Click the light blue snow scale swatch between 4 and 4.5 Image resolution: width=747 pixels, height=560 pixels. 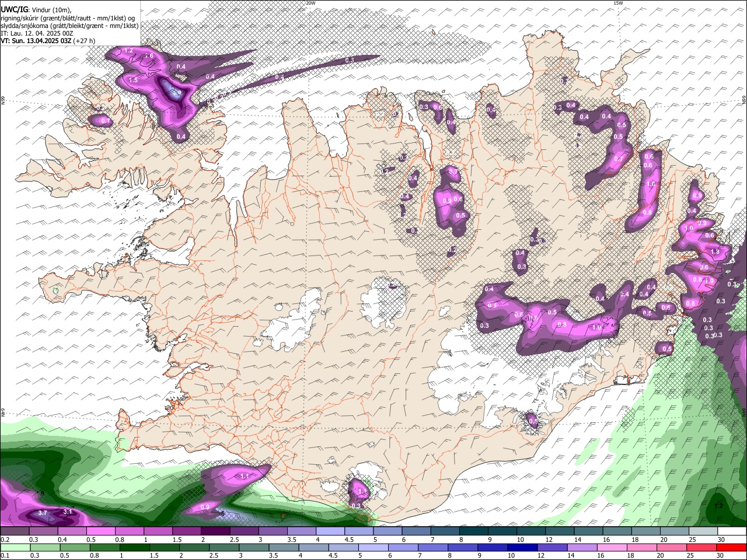coord(330,531)
